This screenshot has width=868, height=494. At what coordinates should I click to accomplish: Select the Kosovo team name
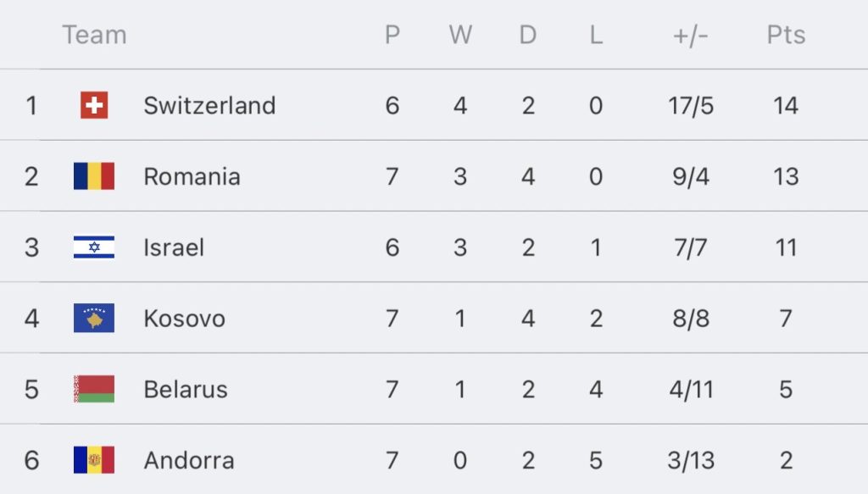(184, 319)
